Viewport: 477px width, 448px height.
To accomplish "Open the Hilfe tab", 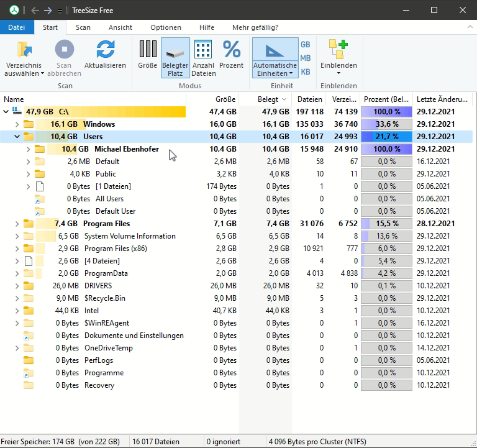I will pos(207,27).
